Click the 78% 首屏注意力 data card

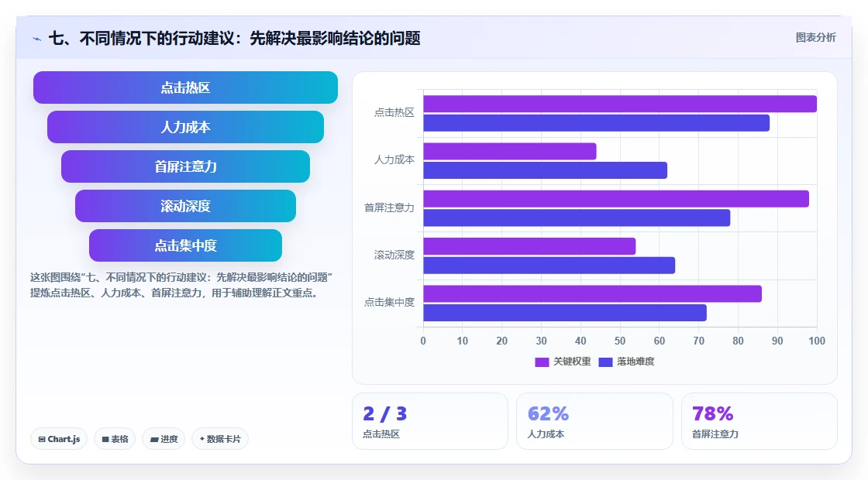(x=759, y=421)
